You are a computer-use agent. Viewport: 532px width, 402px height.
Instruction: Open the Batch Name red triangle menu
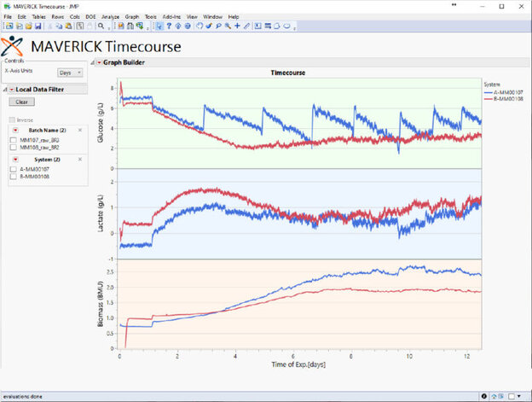coord(15,131)
